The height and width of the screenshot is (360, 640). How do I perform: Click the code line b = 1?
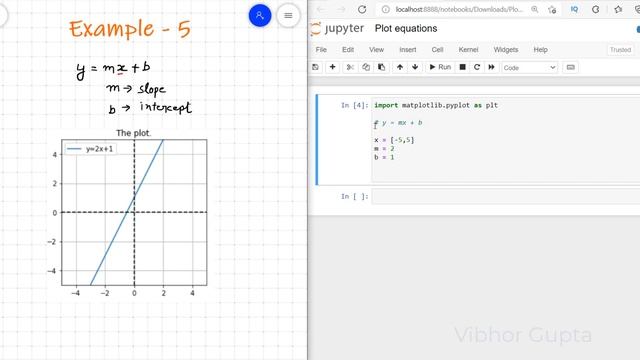[x=384, y=157]
